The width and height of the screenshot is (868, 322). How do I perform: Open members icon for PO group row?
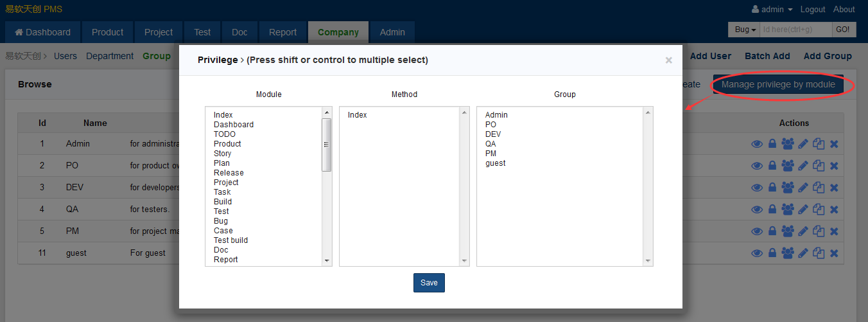(788, 166)
